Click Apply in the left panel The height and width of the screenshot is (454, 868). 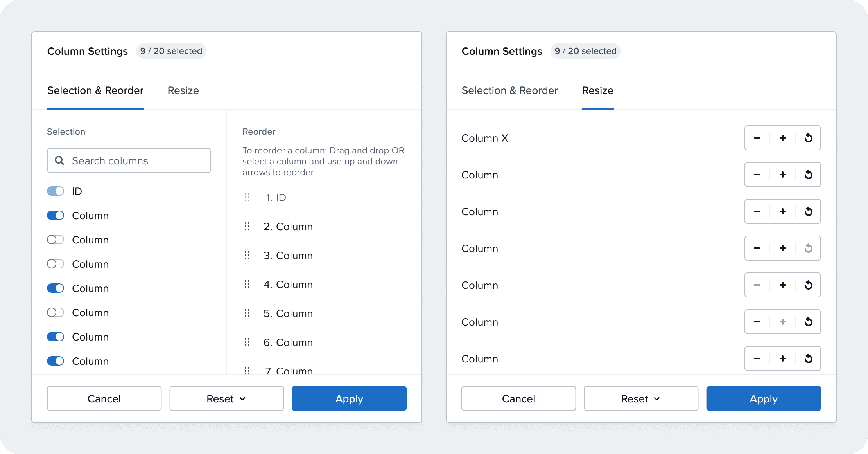(x=349, y=398)
